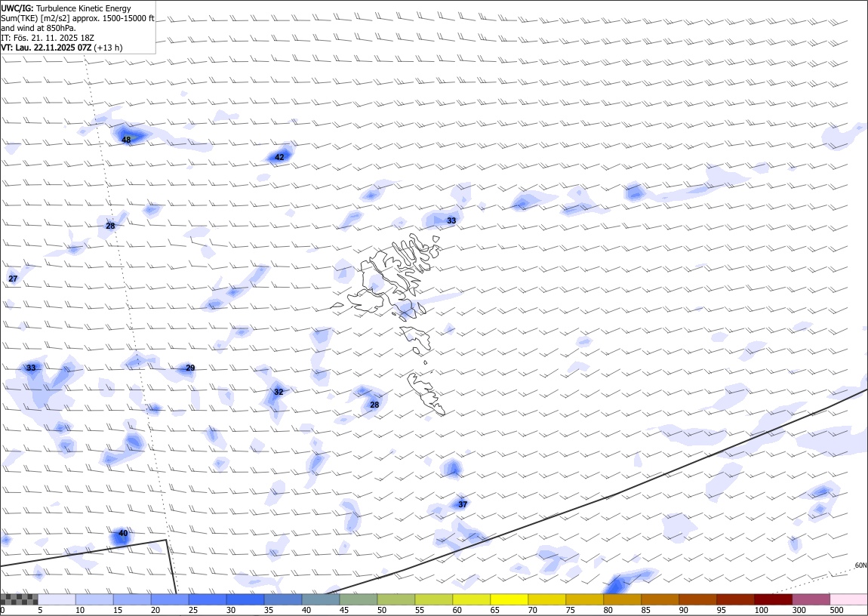Screen dimensions: 868x616
Task: Select the TKE value label 37
Action: pyautogui.click(x=463, y=504)
